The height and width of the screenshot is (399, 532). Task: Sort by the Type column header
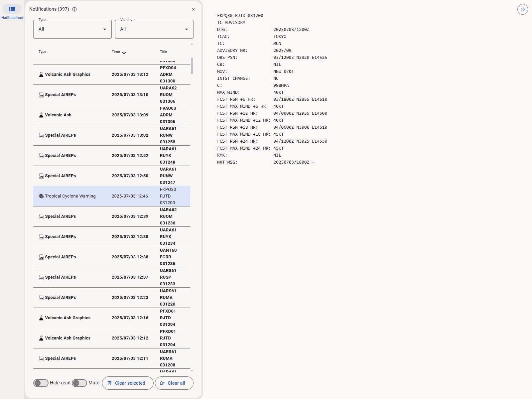(x=43, y=52)
